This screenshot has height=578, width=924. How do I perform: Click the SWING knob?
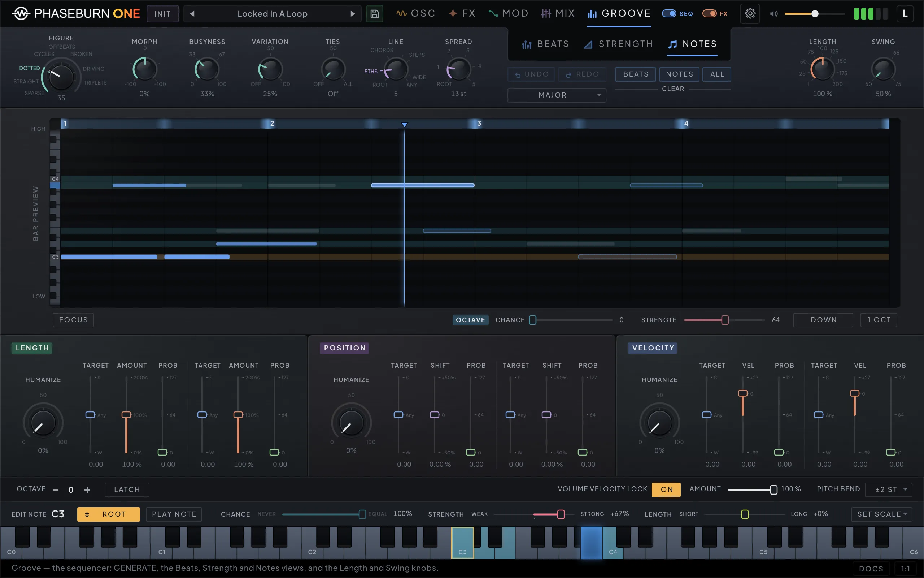(x=883, y=69)
